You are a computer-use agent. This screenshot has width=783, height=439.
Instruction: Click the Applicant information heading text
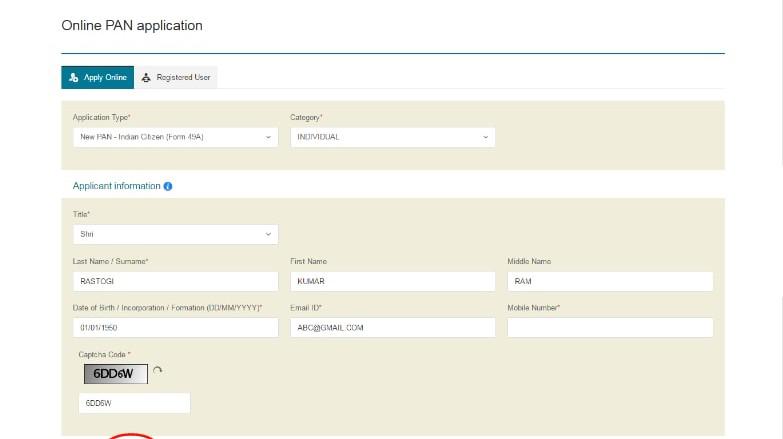click(116, 186)
